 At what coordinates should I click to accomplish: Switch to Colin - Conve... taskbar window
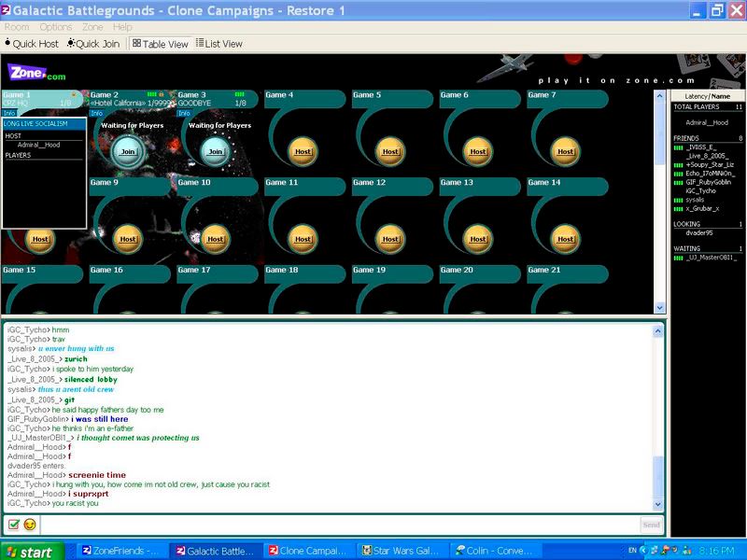[496, 551]
